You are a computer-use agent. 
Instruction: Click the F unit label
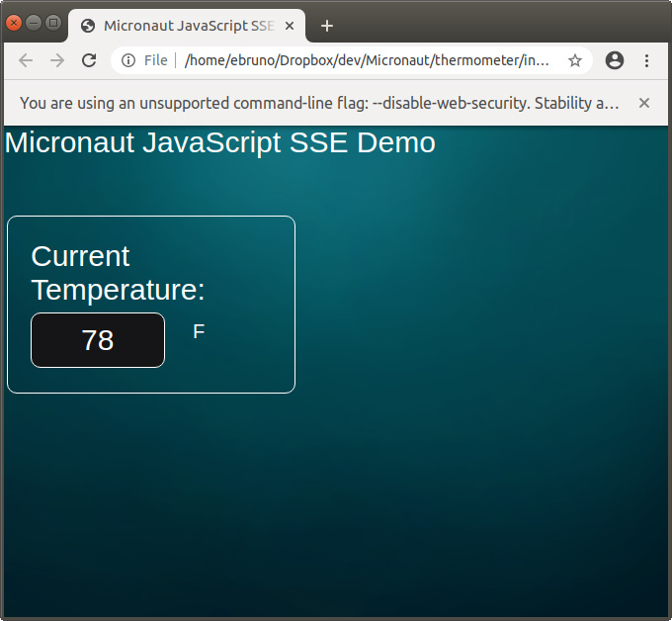tap(199, 331)
